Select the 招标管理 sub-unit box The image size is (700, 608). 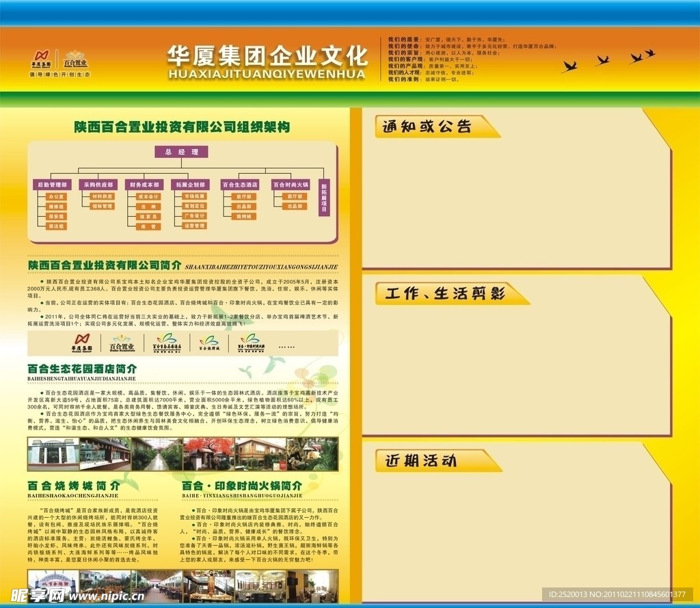pos(103,207)
